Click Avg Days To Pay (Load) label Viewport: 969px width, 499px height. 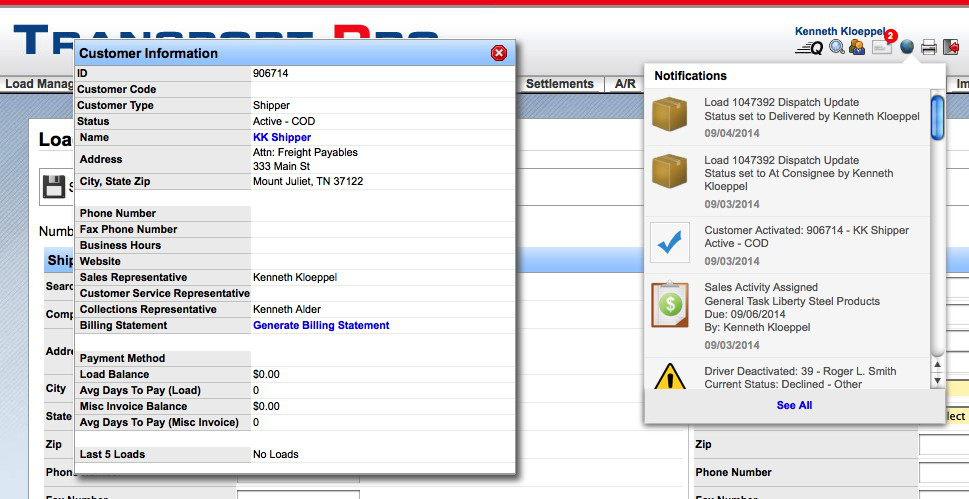point(140,390)
